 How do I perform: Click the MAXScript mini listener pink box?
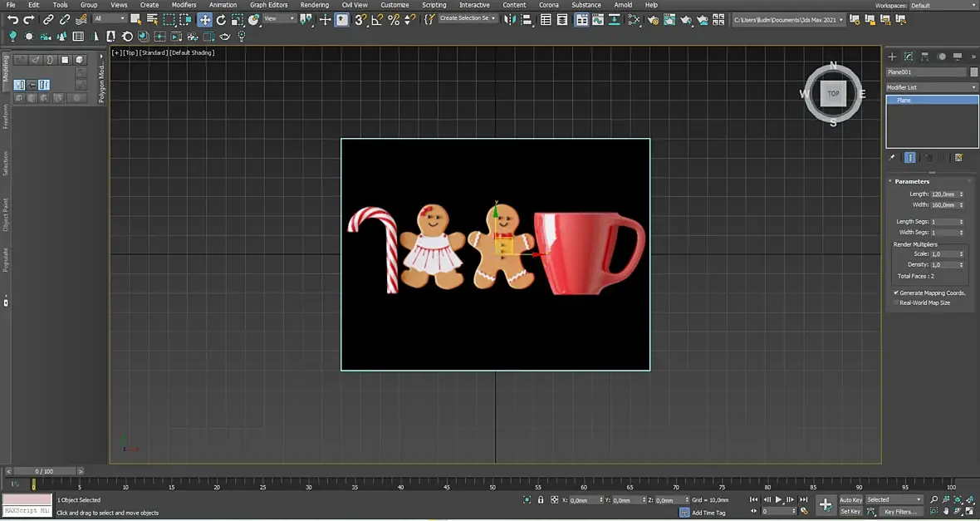pos(27,499)
